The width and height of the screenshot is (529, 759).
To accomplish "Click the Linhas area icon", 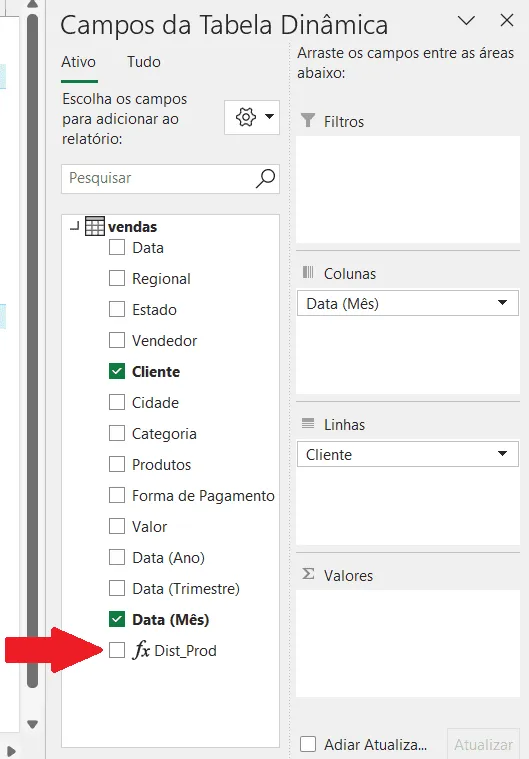I will pos(308,424).
